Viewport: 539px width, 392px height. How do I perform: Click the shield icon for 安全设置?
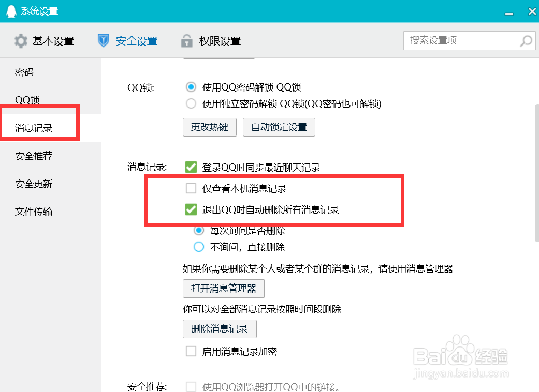104,40
